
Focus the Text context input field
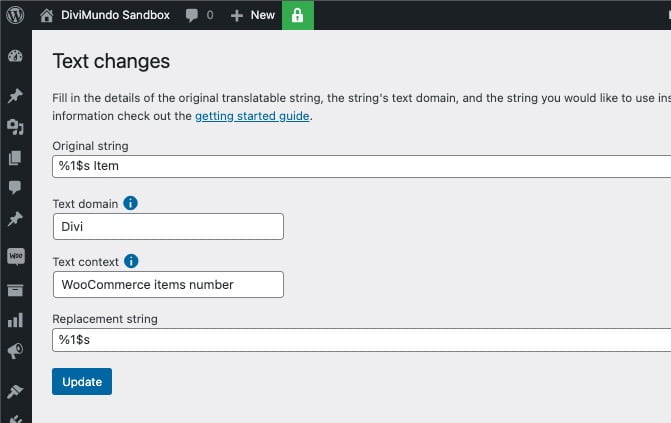click(x=168, y=284)
